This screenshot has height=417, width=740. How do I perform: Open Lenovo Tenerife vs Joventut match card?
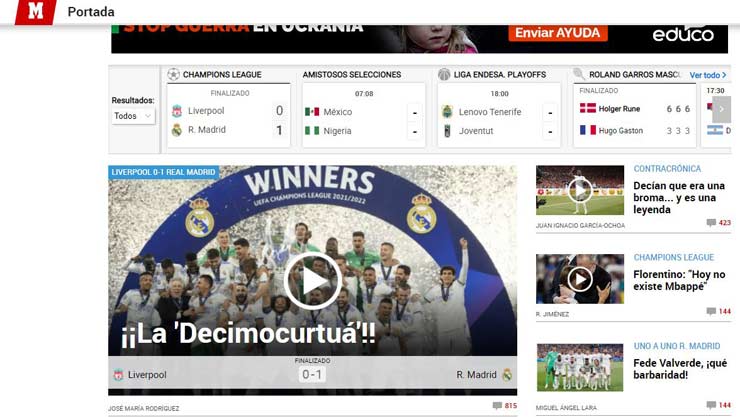pyautogui.click(x=499, y=115)
